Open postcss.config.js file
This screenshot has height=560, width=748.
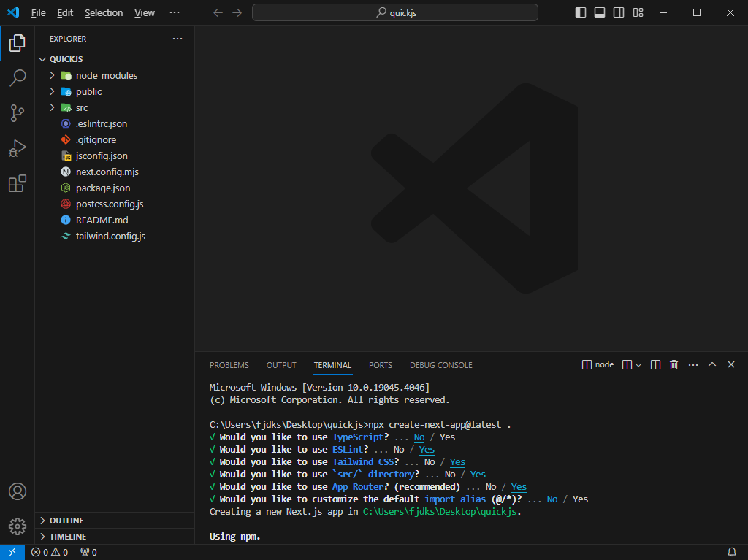click(115, 204)
